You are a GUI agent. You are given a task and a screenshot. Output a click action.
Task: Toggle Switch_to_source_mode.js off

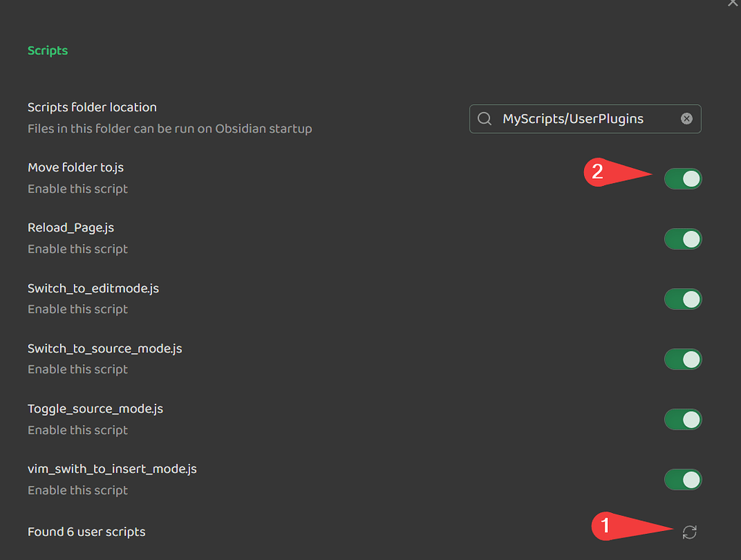tap(682, 359)
